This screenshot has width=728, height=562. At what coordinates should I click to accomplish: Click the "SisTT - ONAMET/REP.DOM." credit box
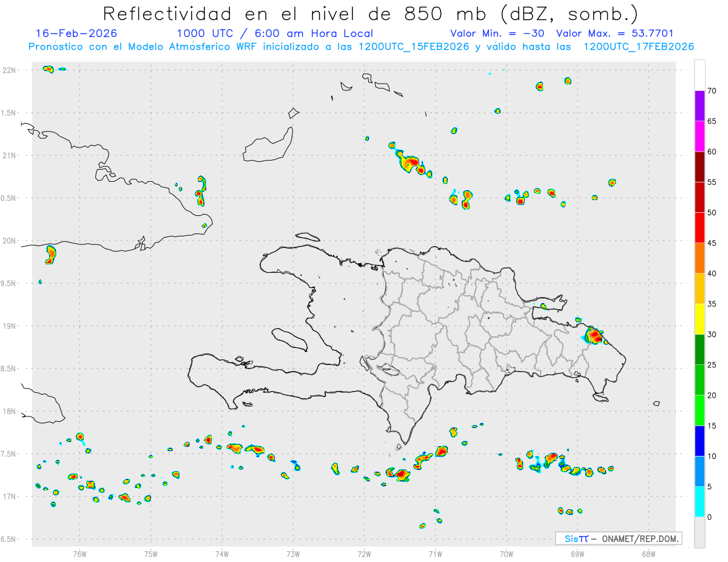(x=618, y=538)
